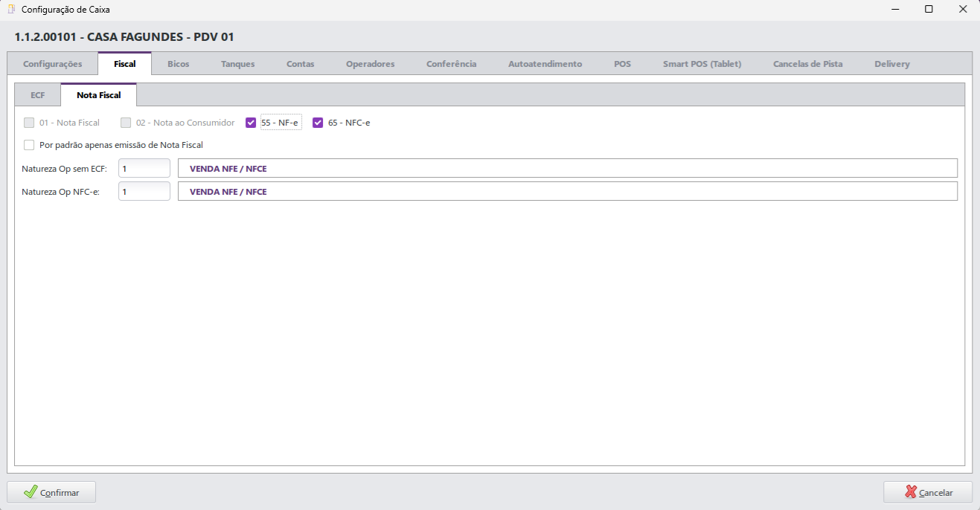The width and height of the screenshot is (980, 510).
Task: Close the Configuração de Caixa window
Action: [963, 10]
